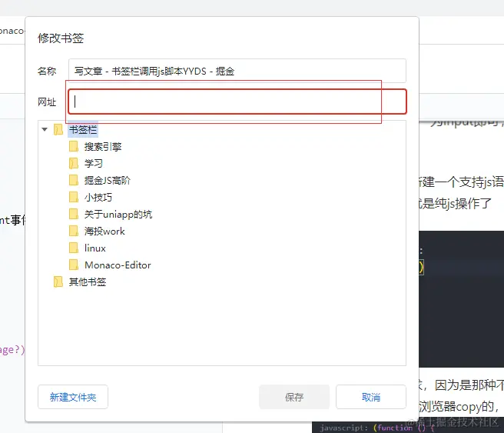Image resolution: width=504 pixels, height=433 pixels.
Task: Click the folder icon beside 掘金JS高阶
Action: click(x=74, y=180)
